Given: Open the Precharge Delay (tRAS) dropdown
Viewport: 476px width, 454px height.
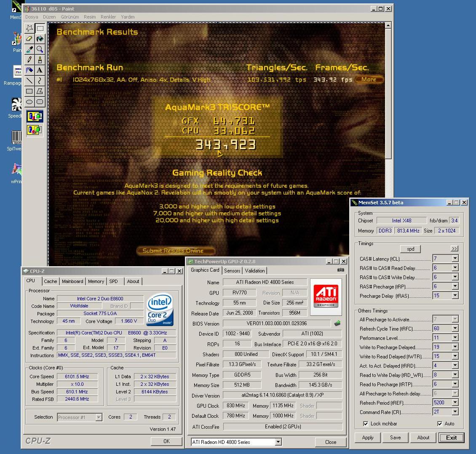Looking at the screenshot, I should tap(455, 296).
